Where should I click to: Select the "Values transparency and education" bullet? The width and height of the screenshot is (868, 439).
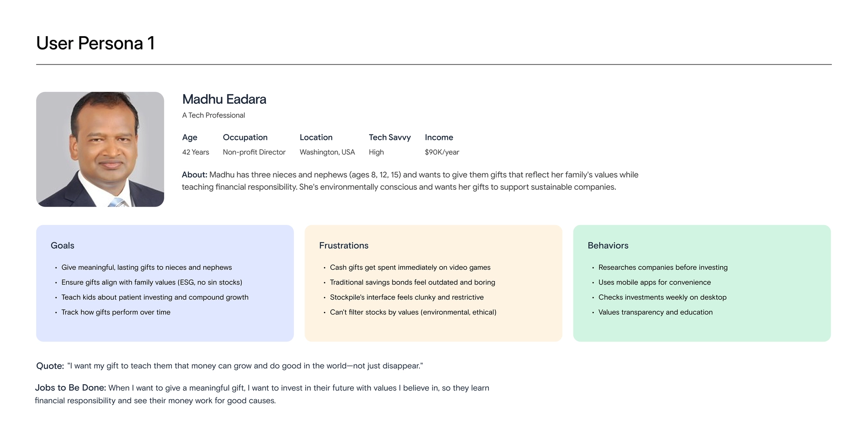(x=655, y=312)
